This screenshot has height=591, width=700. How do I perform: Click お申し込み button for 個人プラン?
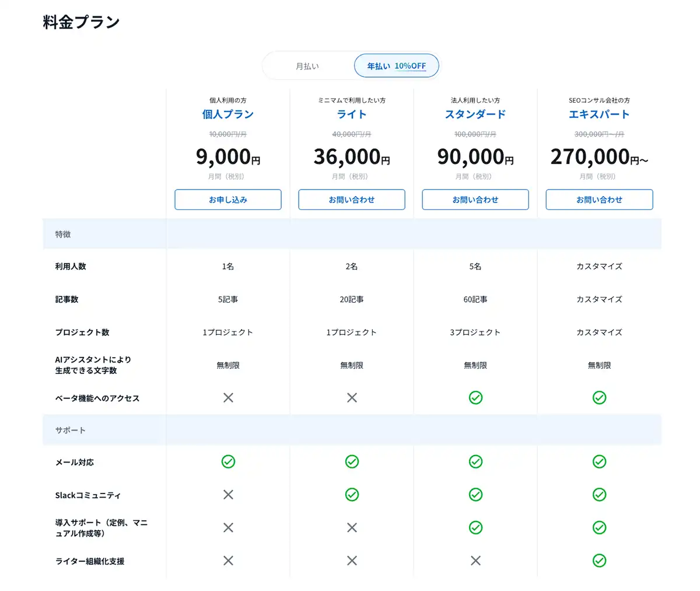click(x=228, y=200)
